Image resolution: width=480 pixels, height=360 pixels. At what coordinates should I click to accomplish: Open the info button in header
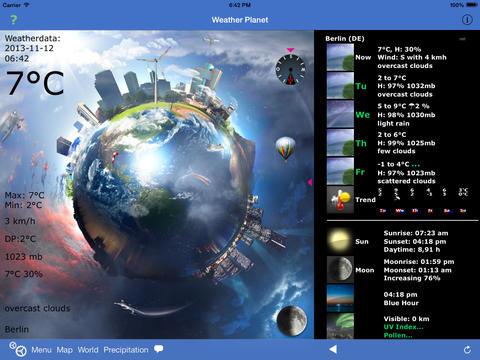(467, 20)
